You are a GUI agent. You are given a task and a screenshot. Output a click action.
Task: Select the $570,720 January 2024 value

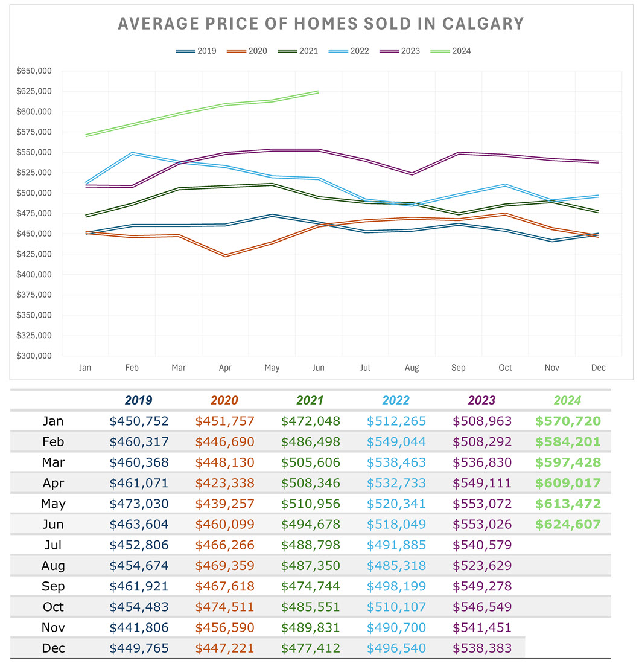click(568, 421)
